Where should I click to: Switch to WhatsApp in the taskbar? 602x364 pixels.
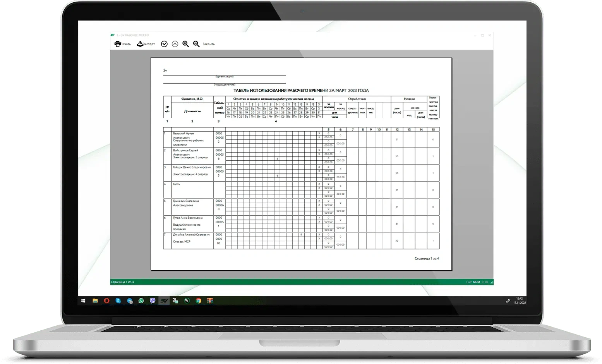(141, 300)
